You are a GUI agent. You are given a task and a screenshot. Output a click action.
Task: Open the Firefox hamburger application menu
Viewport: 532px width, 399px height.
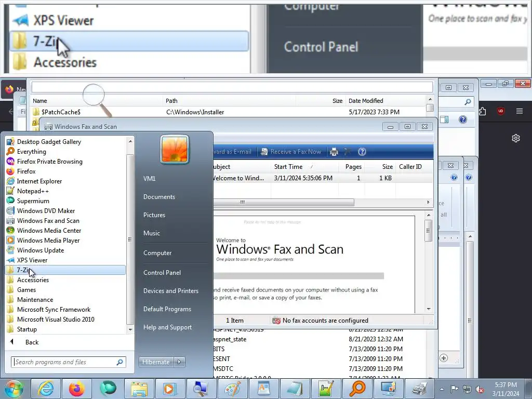click(x=520, y=111)
